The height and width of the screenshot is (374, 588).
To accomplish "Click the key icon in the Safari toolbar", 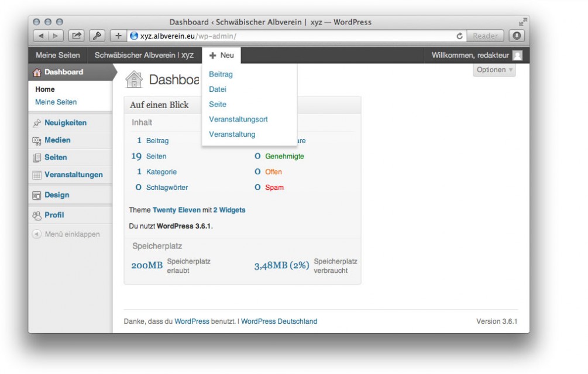I will click(97, 36).
